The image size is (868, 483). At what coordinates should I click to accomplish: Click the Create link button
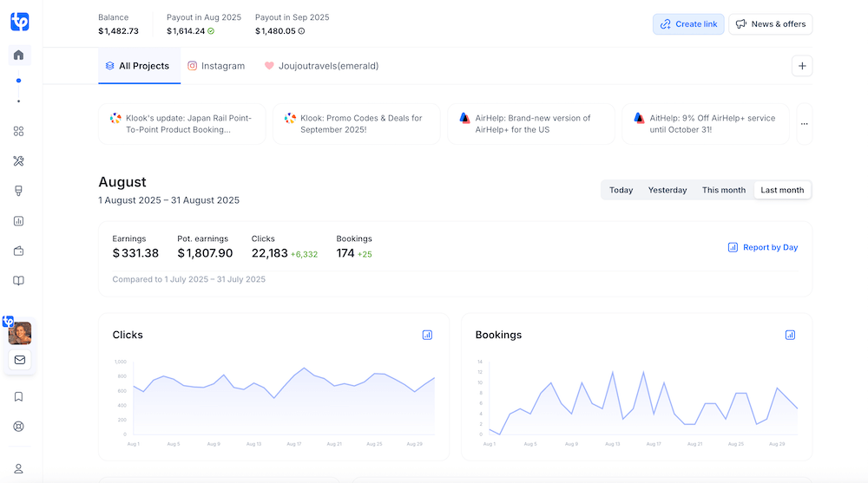point(688,24)
